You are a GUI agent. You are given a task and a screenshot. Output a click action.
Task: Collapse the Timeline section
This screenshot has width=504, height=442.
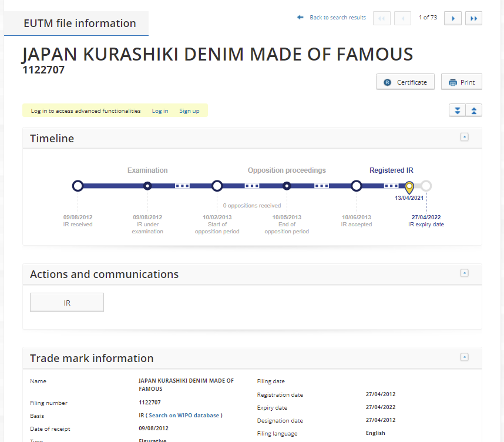pos(464,137)
